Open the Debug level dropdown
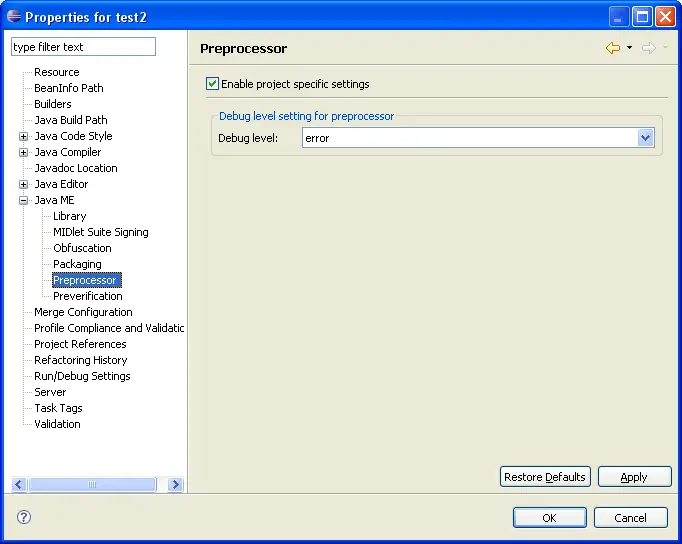This screenshot has width=682, height=544. pyautogui.click(x=645, y=138)
